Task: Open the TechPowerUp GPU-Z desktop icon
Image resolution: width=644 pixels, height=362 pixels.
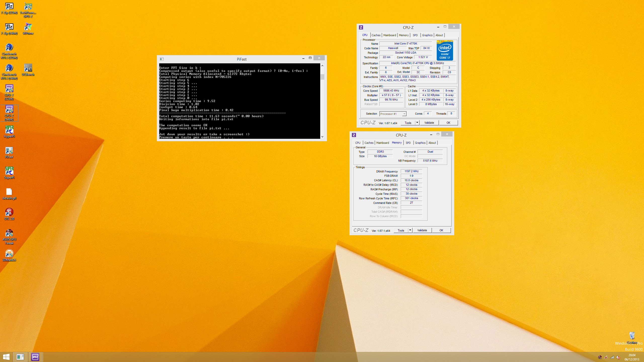Action: point(28,10)
